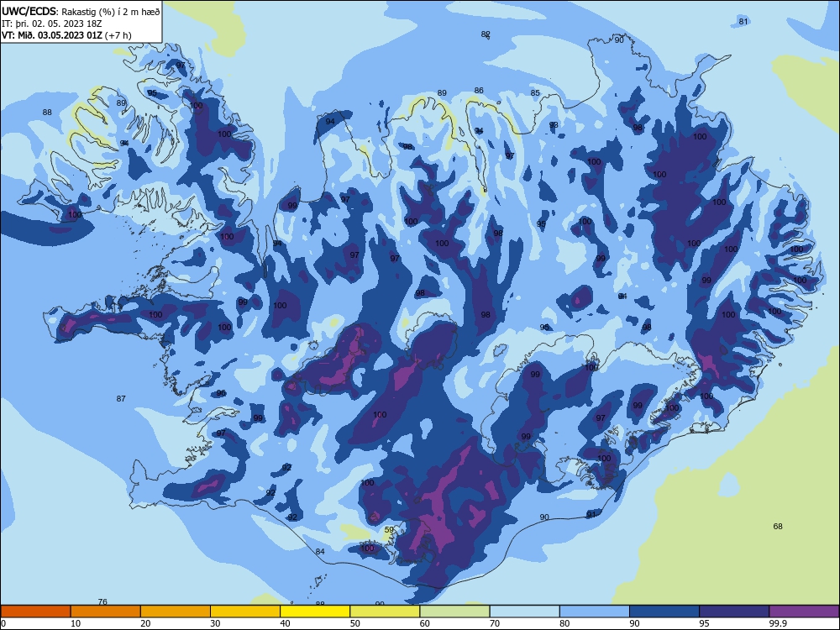Pick the purple above-99.9 legend swatch
Screen dimensions: 840x630
click(x=804, y=612)
